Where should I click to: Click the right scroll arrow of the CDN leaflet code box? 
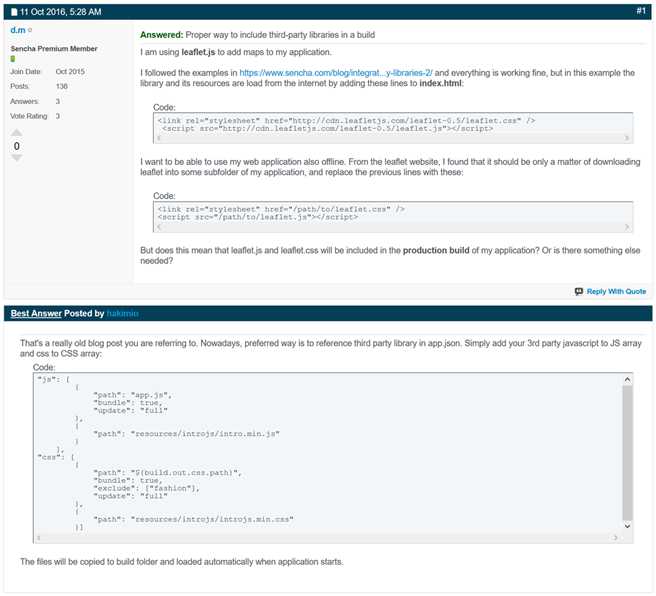(x=626, y=138)
